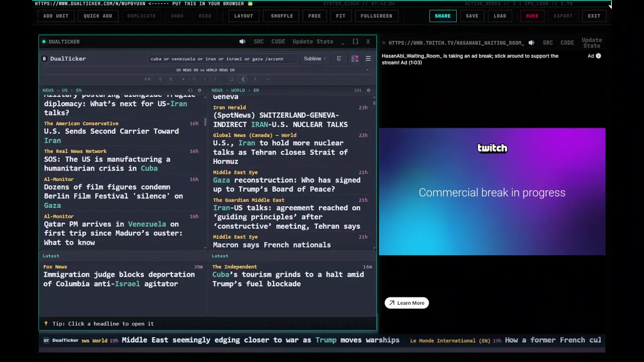Click the SAVE button
Viewport: 644px width, 362px height.
click(x=472, y=16)
